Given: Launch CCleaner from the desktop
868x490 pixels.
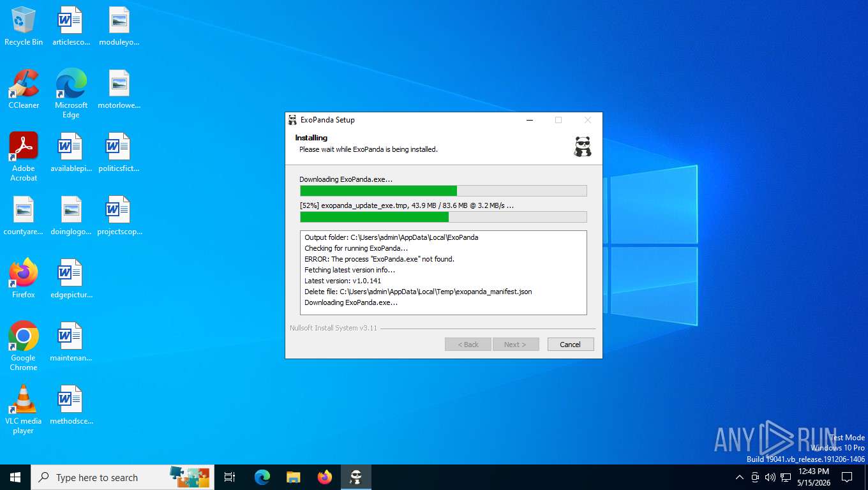Looking at the screenshot, I should [24, 90].
